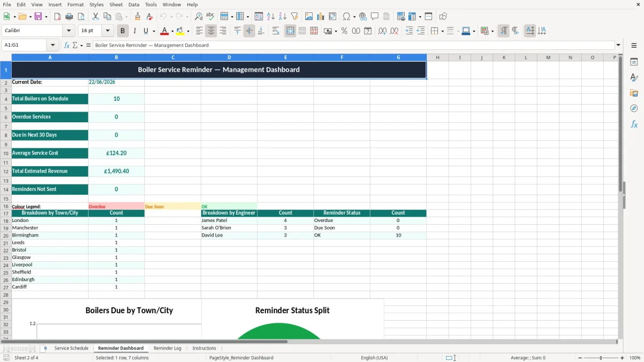
Task: Open Find & Replace icon
Action: tap(199, 17)
